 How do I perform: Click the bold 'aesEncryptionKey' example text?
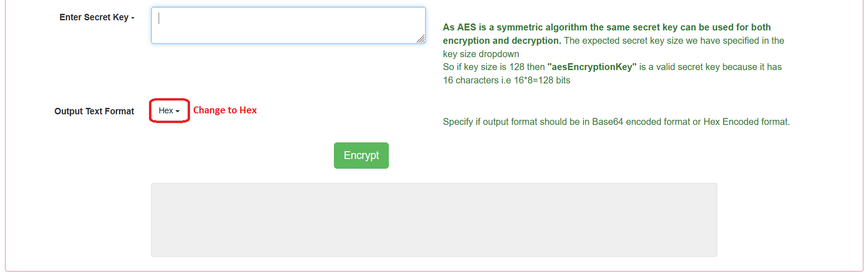[x=591, y=67]
